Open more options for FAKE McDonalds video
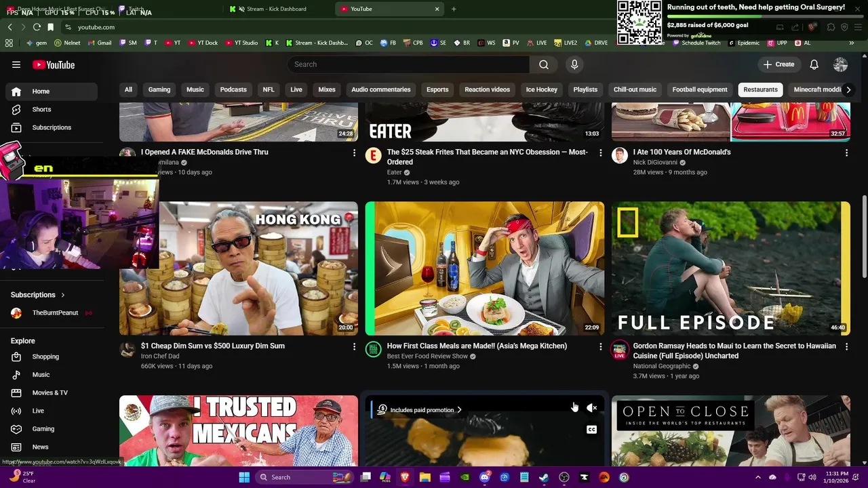This screenshot has width=868, height=488. tap(354, 153)
